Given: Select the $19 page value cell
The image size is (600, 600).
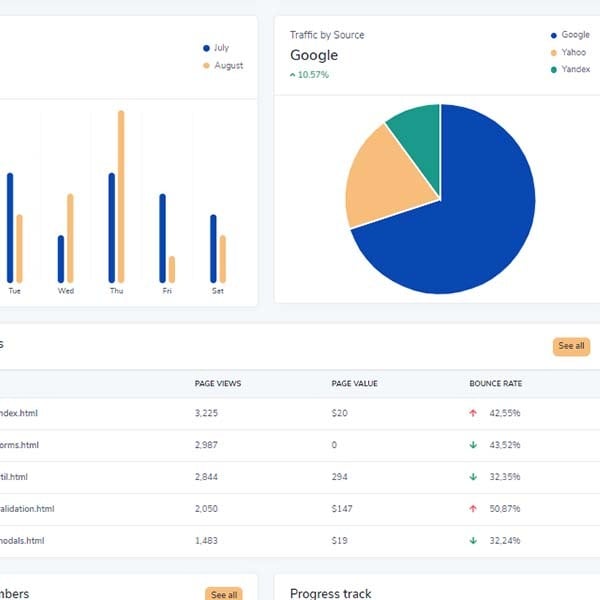Looking at the screenshot, I should tap(339, 540).
